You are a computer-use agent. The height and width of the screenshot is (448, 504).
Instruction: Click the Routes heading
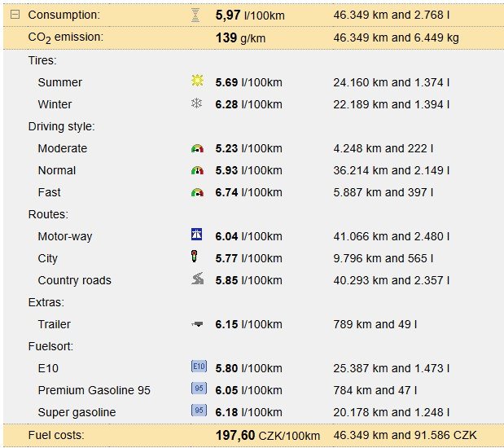click(x=48, y=214)
